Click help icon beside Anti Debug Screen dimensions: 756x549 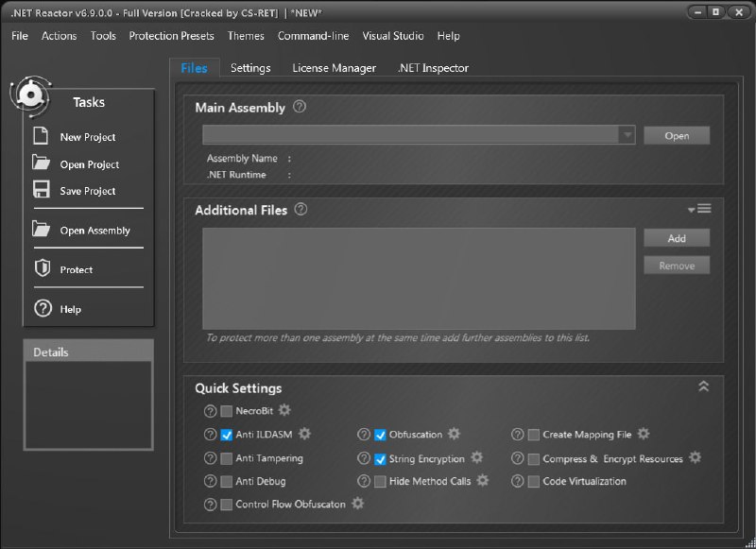(210, 481)
